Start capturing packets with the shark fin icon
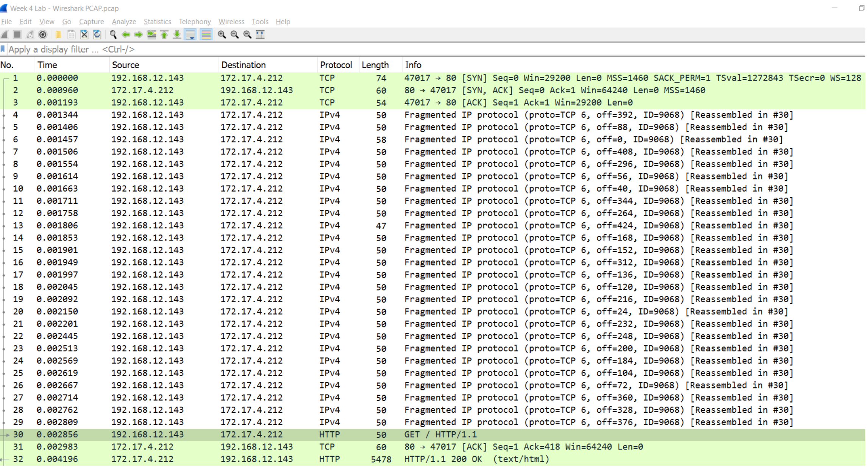 click(x=5, y=34)
